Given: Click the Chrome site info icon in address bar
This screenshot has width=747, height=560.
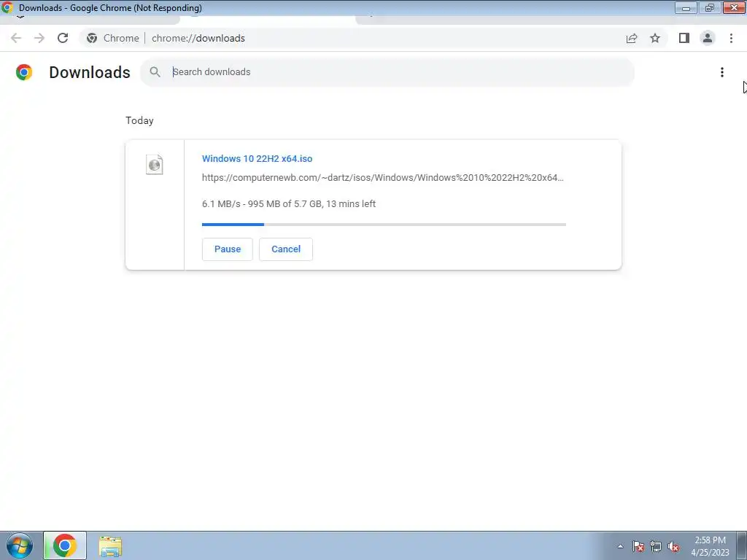Looking at the screenshot, I should pyautogui.click(x=92, y=38).
